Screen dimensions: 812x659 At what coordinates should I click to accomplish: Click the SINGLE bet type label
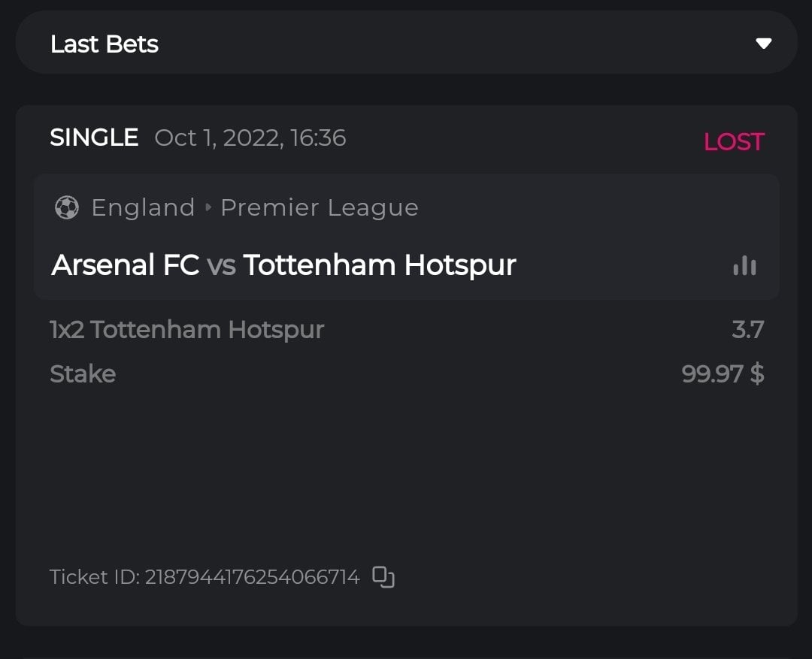click(x=94, y=138)
